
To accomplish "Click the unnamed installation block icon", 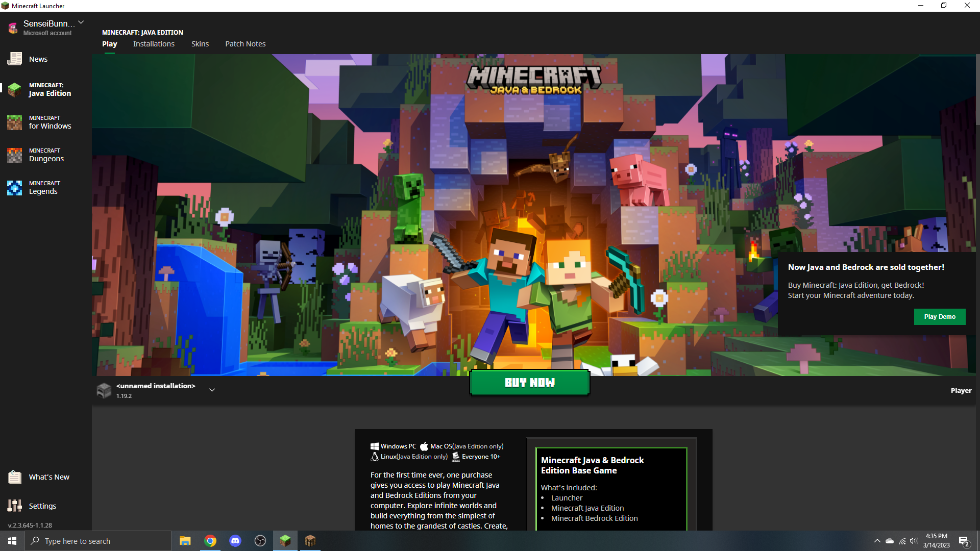I will [104, 391].
